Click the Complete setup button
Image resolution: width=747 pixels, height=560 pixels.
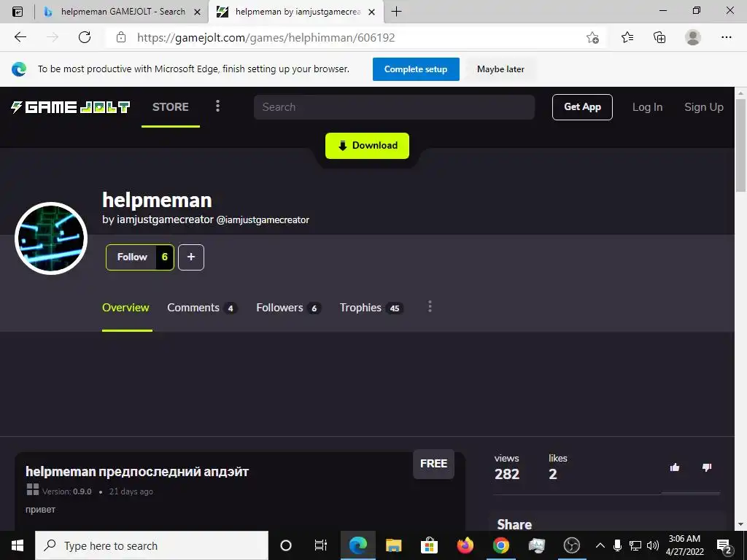pyautogui.click(x=416, y=69)
